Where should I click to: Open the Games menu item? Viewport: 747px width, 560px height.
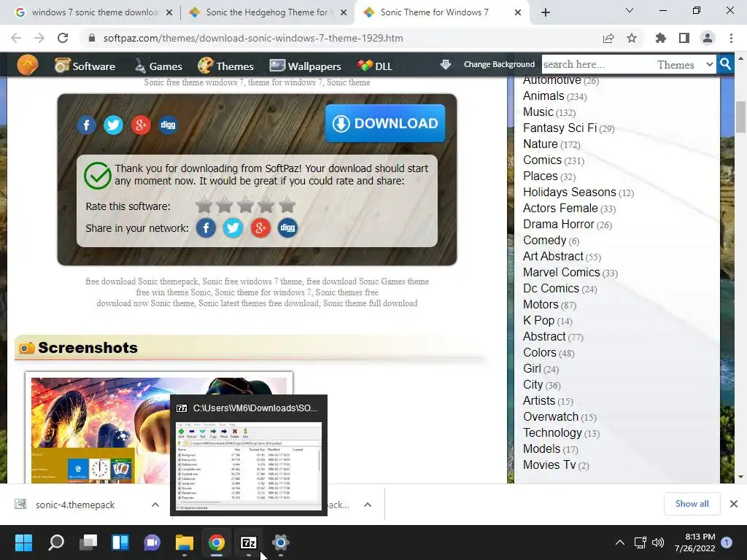(x=158, y=66)
